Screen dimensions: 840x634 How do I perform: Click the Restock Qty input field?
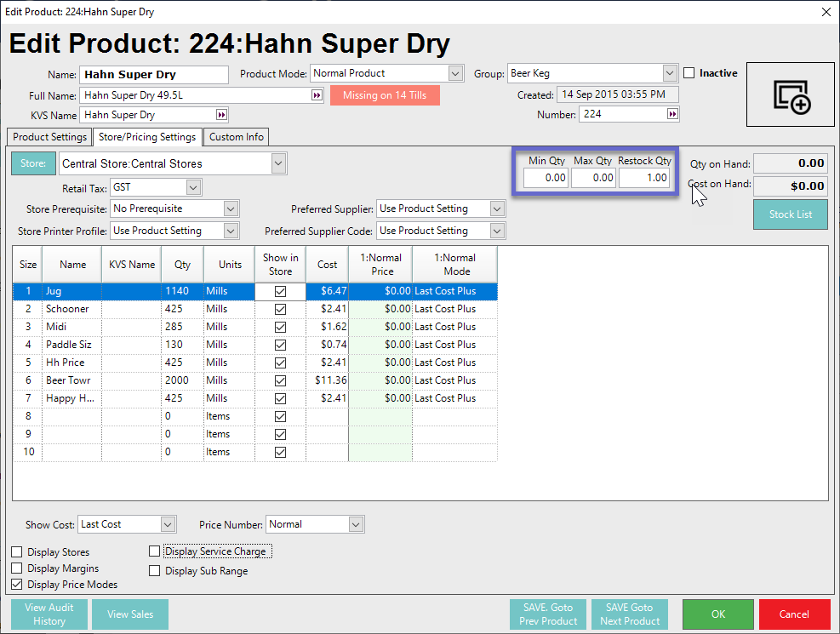pyautogui.click(x=644, y=178)
